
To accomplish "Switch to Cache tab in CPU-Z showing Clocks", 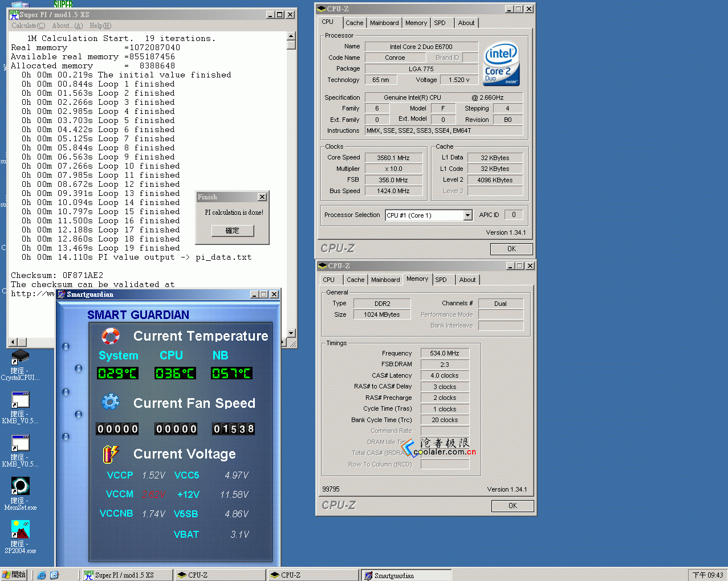I will [x=355, y=23].
